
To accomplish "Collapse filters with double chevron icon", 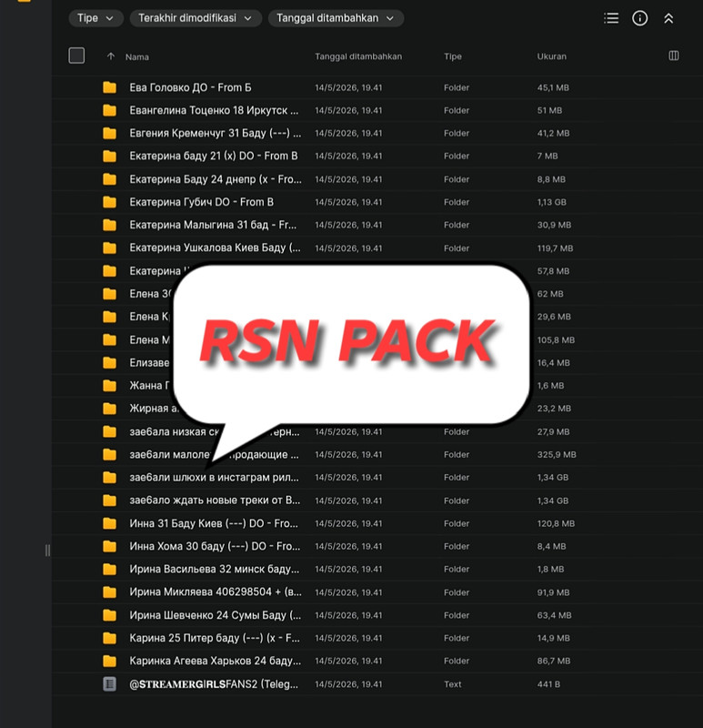I will pos(668,18).
